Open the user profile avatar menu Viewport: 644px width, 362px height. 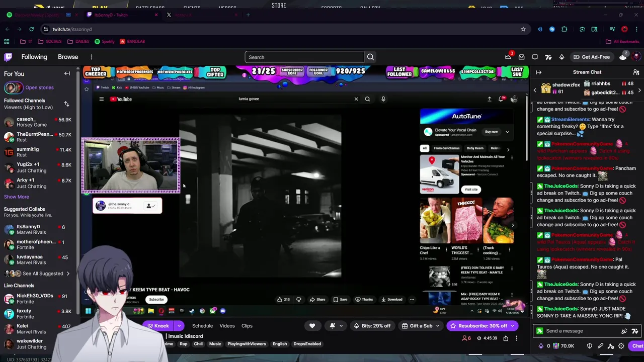636,57
